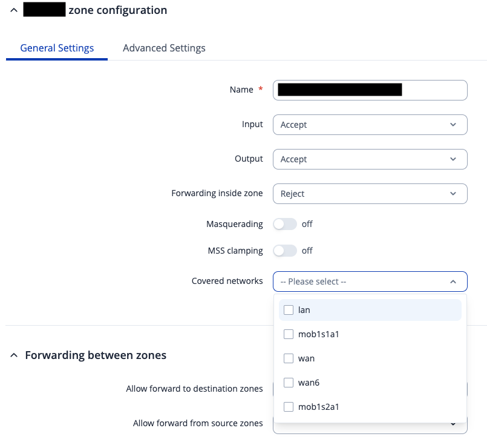Click the Output dropdown chevron arrow
Screen dimensions: 487x448
453,159
